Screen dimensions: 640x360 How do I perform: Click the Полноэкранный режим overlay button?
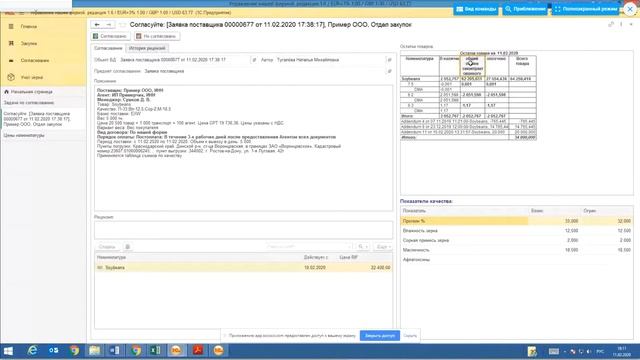(x=586, y=9)
